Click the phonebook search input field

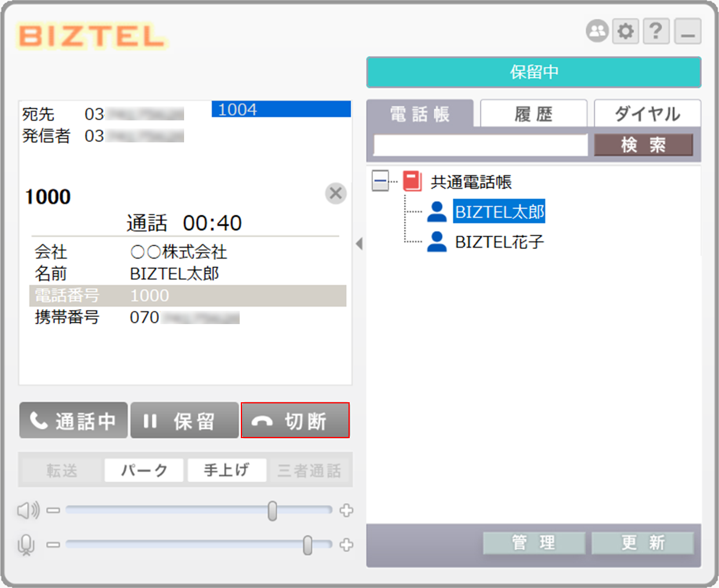(x=480, y=145)
